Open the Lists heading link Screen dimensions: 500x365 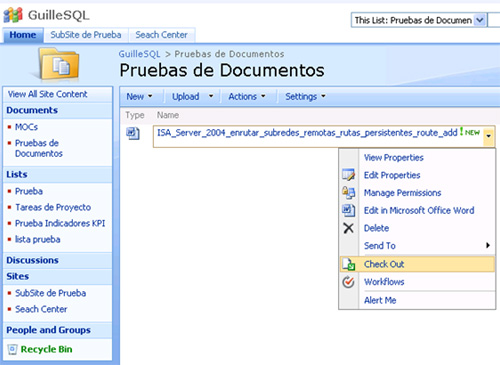point(17,175)
